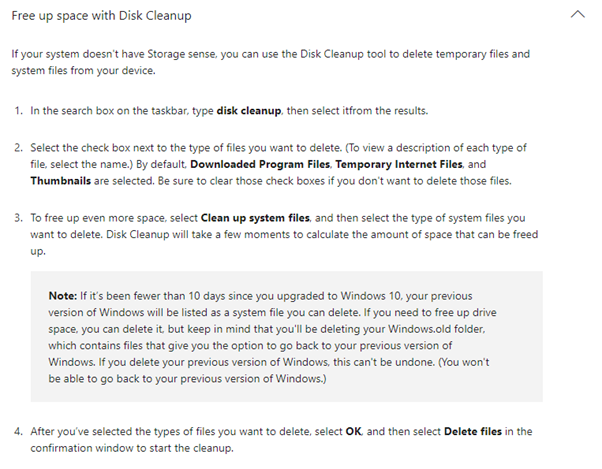
Task: Click 'this can't be undone' sentence in note
Action: pyautogui.click(x=384, y=362)
